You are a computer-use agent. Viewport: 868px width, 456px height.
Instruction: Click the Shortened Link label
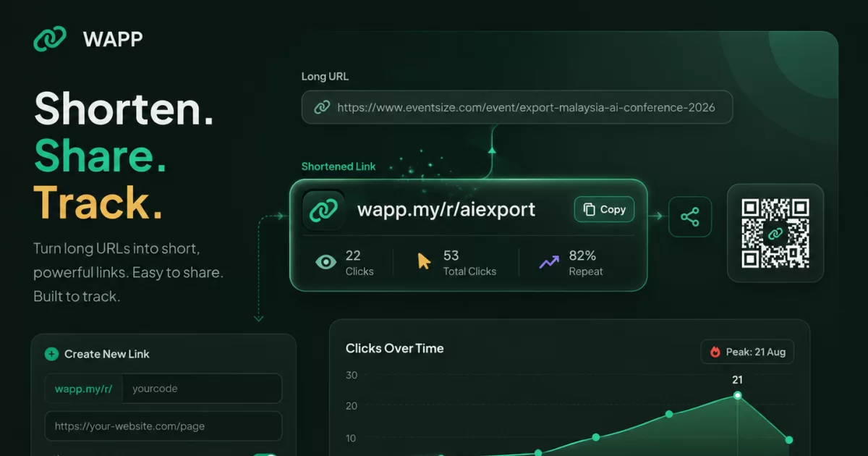point(339,166)
